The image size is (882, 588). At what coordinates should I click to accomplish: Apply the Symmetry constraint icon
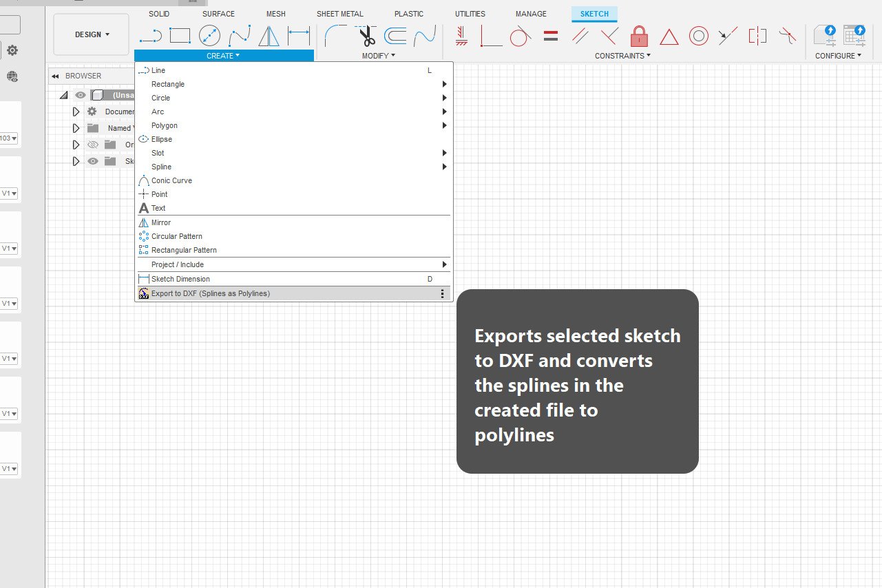click(x=757, y=35)
